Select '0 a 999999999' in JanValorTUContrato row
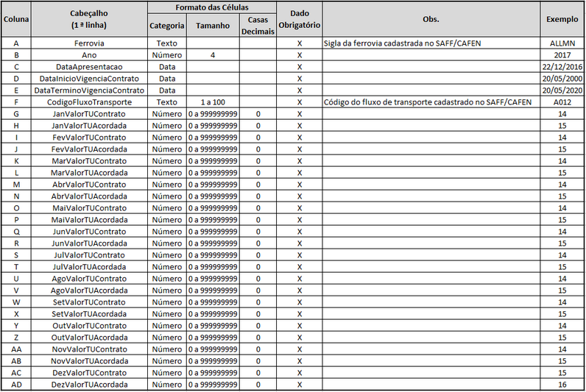Image resolution: width=586 pixels, height=392 pixels. coord(213,114)
